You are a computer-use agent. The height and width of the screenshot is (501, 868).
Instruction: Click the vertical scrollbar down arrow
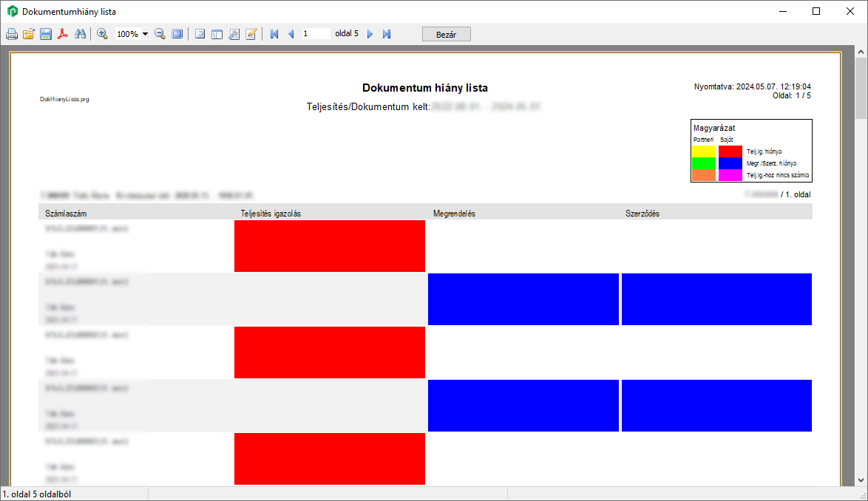tap(861, 479)
